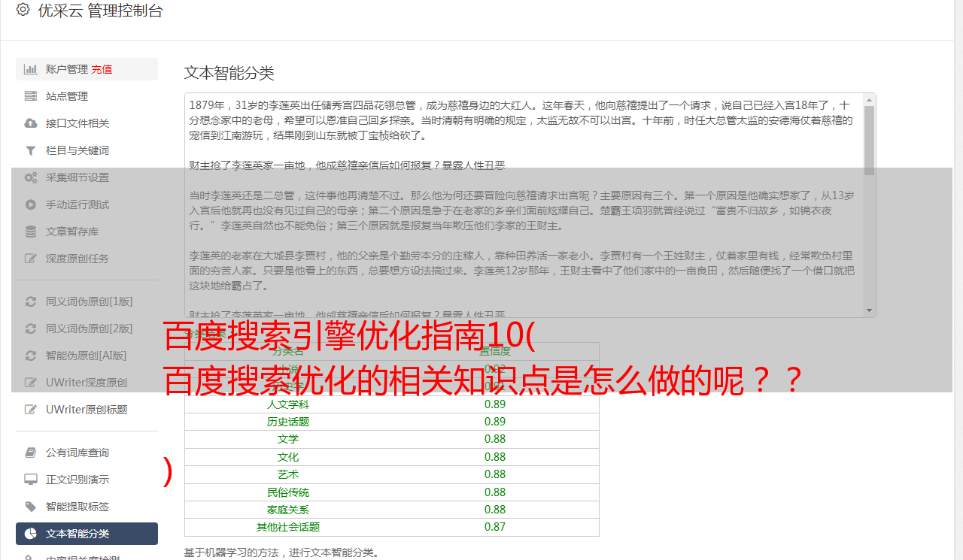Select 正文识别演示 in sidebar
Viewport: 963px width, 560px height.
(x=87, y=480)
